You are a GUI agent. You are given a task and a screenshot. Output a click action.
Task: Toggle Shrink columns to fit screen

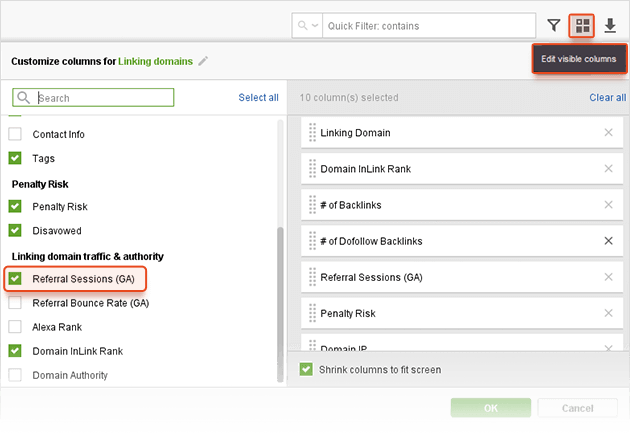click(307, 370)
